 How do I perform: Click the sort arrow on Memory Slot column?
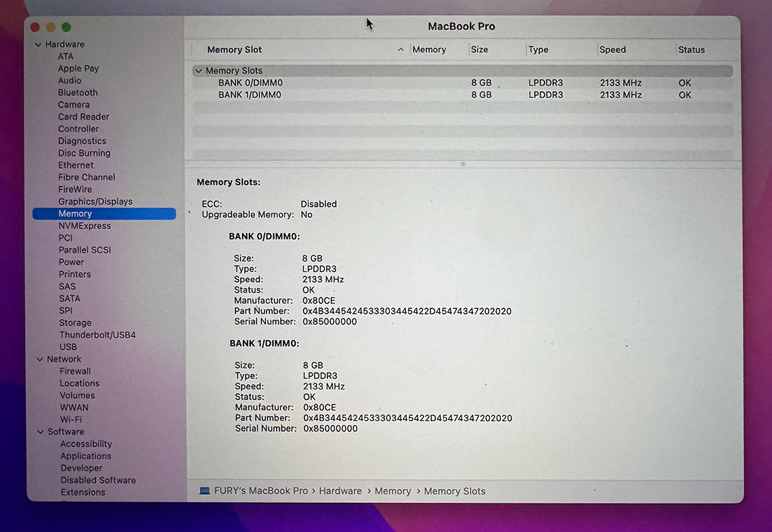(x=401, y=49)
